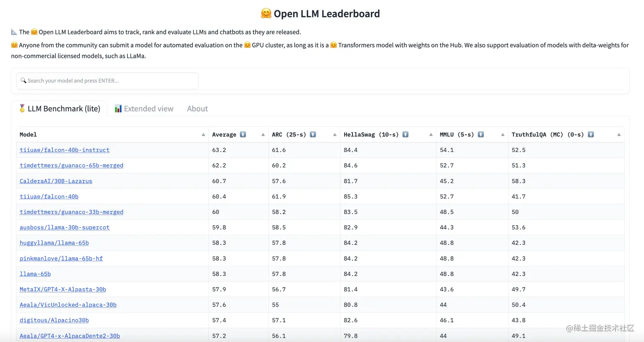
Task: Sort the table by Average column
Action: click(263, 135)
